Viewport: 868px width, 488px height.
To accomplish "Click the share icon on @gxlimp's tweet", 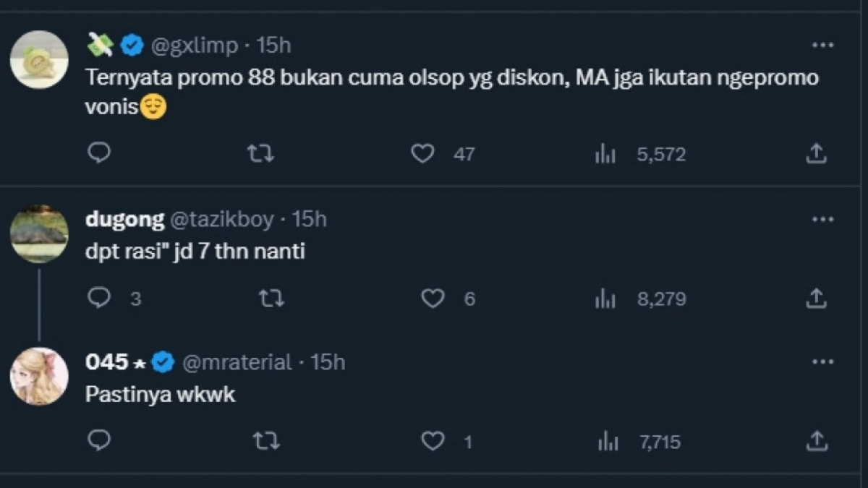I will pyautogui.click(x=818, y=153).
